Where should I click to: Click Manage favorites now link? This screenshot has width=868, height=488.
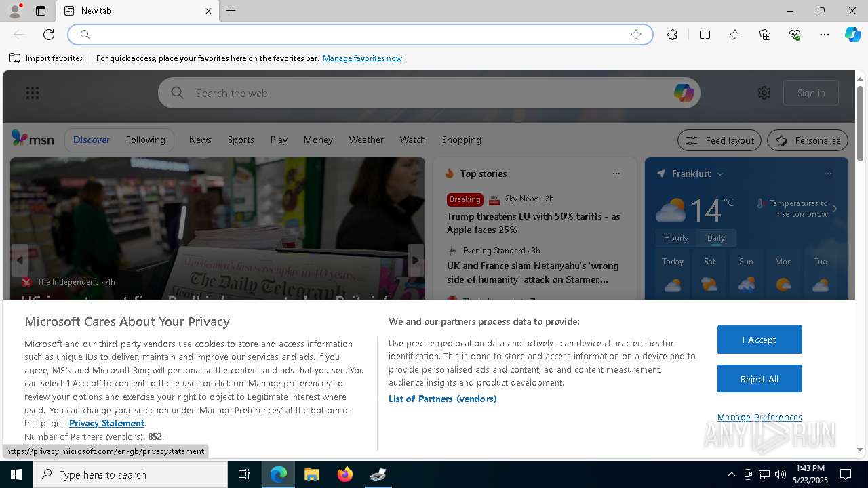(362, 58)
